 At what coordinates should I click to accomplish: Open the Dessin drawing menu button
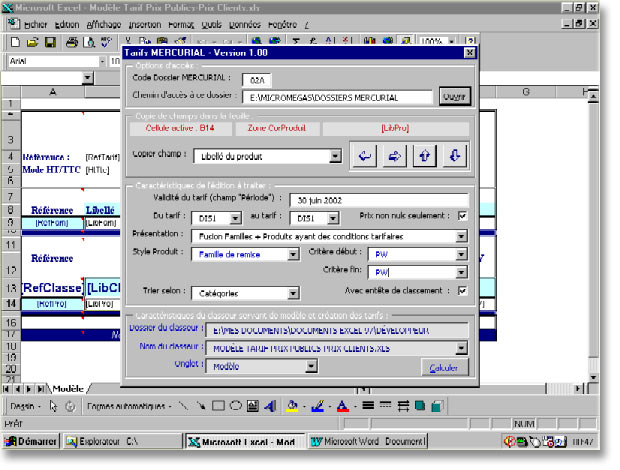(25, 406)
